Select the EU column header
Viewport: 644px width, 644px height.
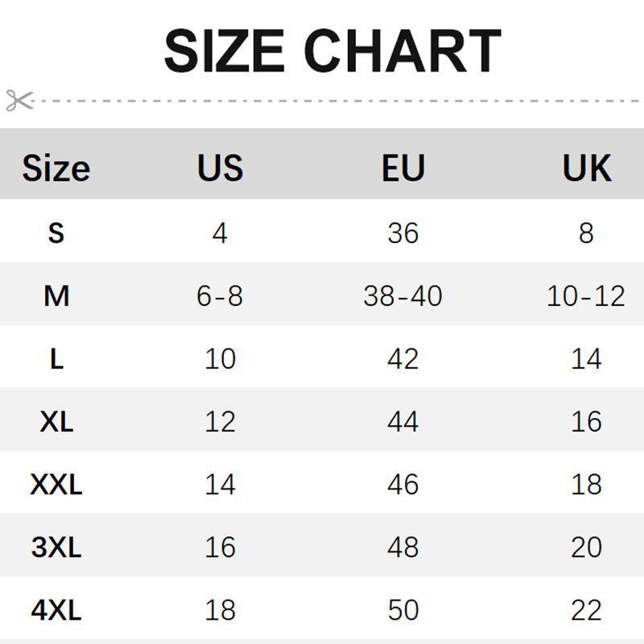tap(402, 168)
